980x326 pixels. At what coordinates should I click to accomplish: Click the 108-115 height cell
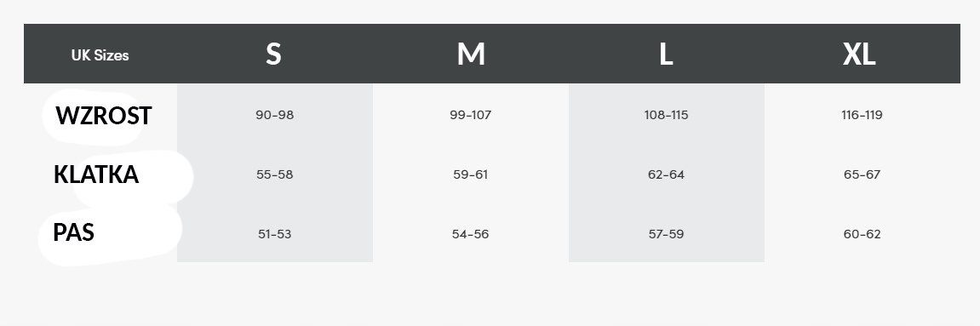667,115
